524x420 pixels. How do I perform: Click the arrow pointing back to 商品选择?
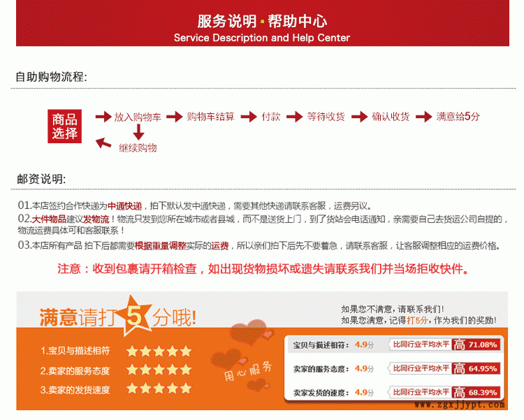[103, 143]
